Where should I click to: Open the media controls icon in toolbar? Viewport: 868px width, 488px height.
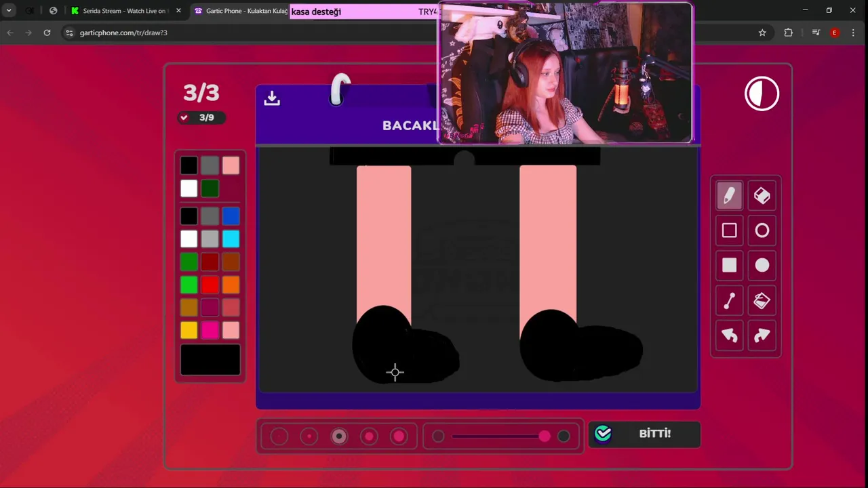click(x=816, y=33)
